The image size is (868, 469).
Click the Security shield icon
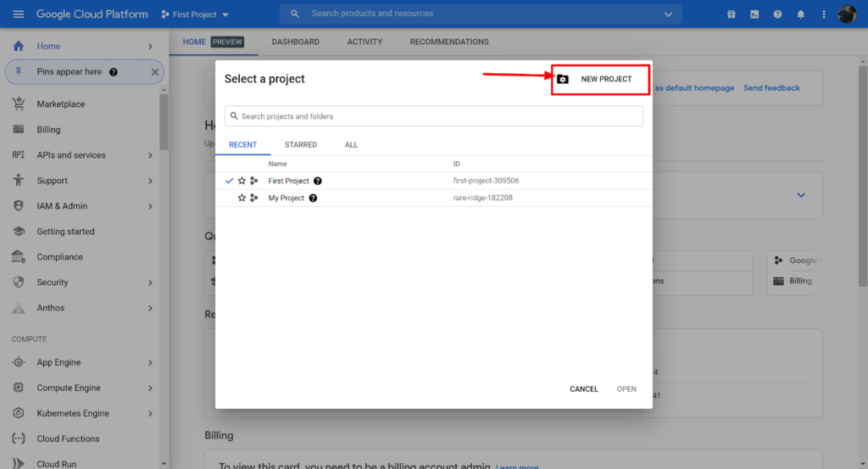19,282
